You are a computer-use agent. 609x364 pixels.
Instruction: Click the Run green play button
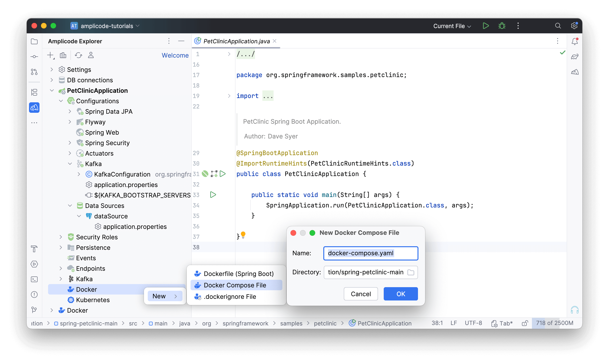click(x=486, y=26)
